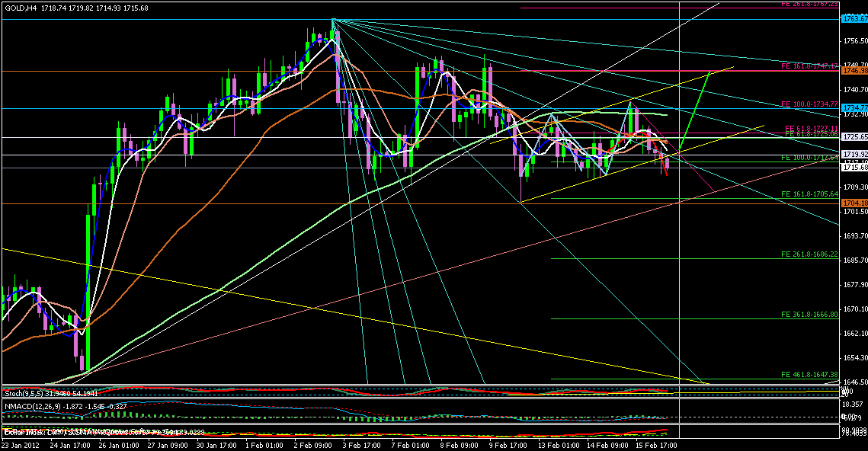The height and width of the screenshot is (451, 868).
Task: Select the FE 361.8-1666.80 Fibonacci level label
Action: pos(810,314)
